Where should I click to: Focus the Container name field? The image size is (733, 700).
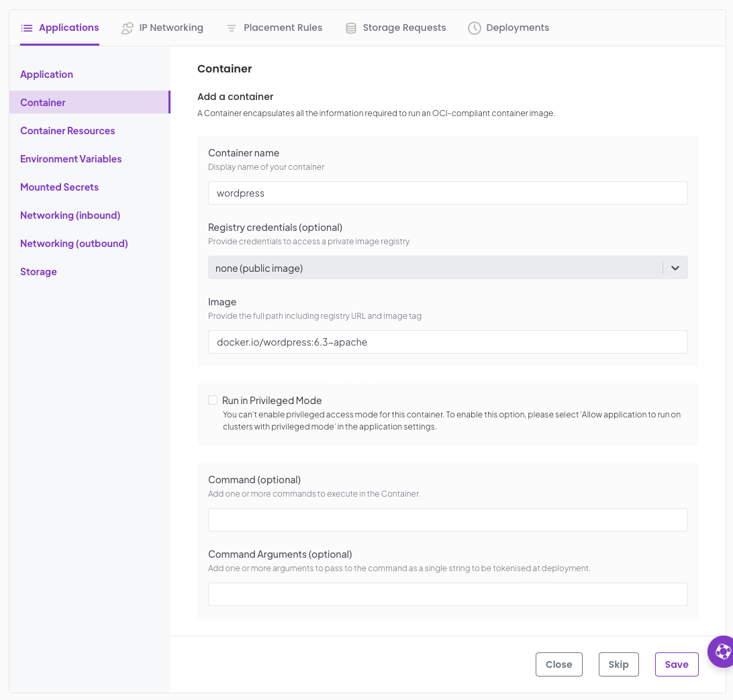pyautogui.click(x=447, y=193)
